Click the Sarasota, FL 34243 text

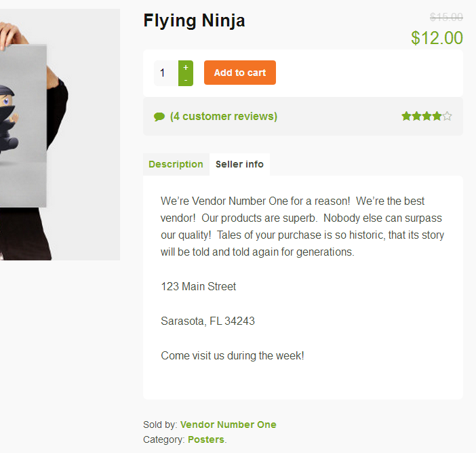coord(207,321)
